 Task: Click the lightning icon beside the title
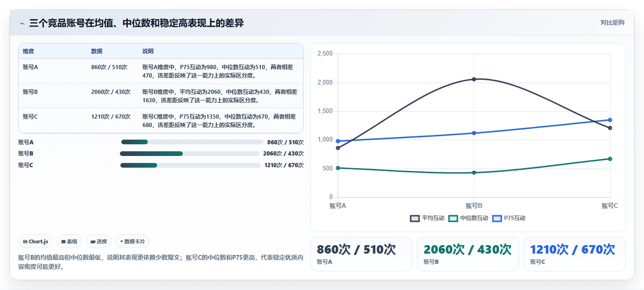point(22,23)
